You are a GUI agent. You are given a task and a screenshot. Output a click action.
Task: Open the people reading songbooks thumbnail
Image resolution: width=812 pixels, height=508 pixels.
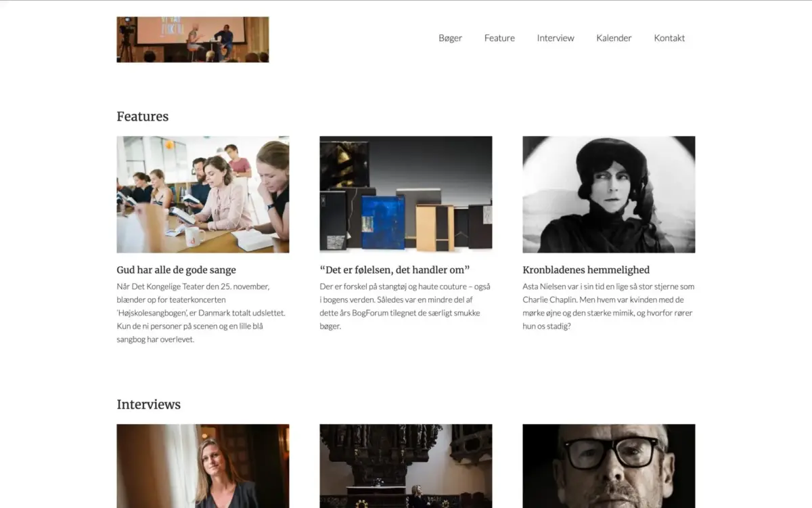(203, 194)
